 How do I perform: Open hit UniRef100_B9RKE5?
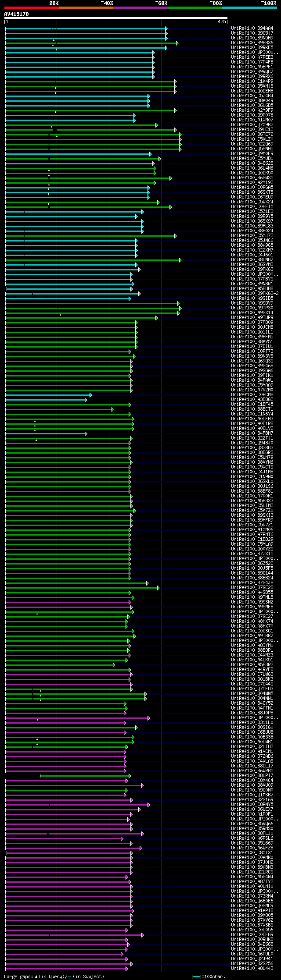252,48
